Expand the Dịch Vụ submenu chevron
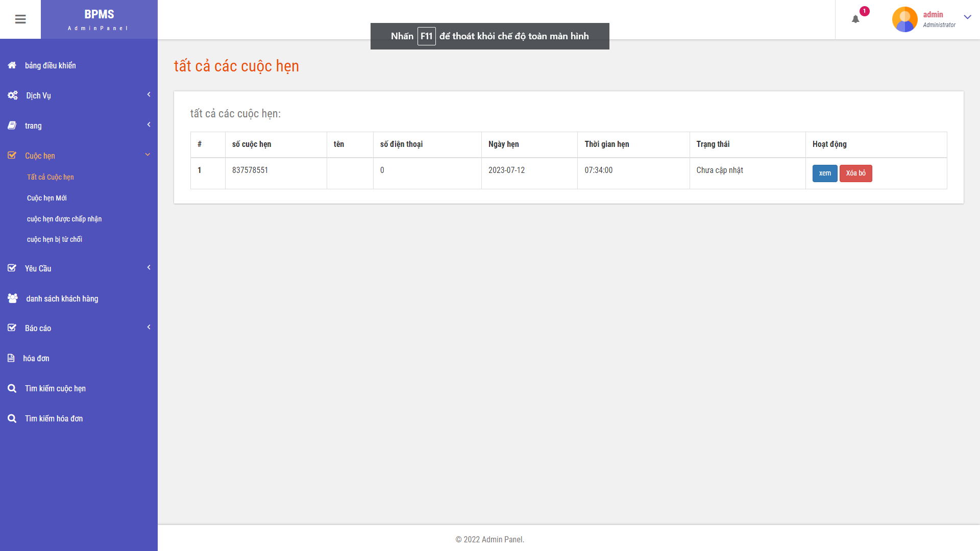 point(149,94)
